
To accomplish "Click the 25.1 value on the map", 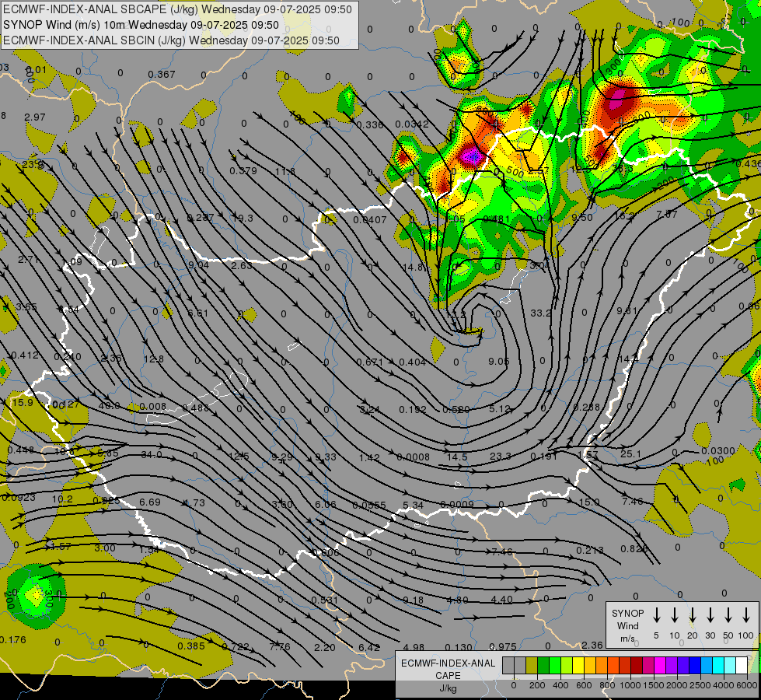I will (631, 453).
